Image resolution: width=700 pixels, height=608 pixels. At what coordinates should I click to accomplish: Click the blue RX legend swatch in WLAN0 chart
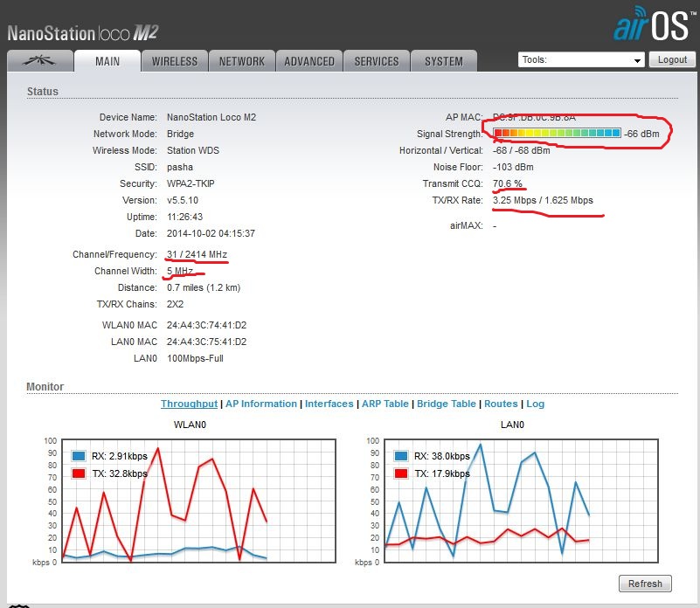[79, 456]
